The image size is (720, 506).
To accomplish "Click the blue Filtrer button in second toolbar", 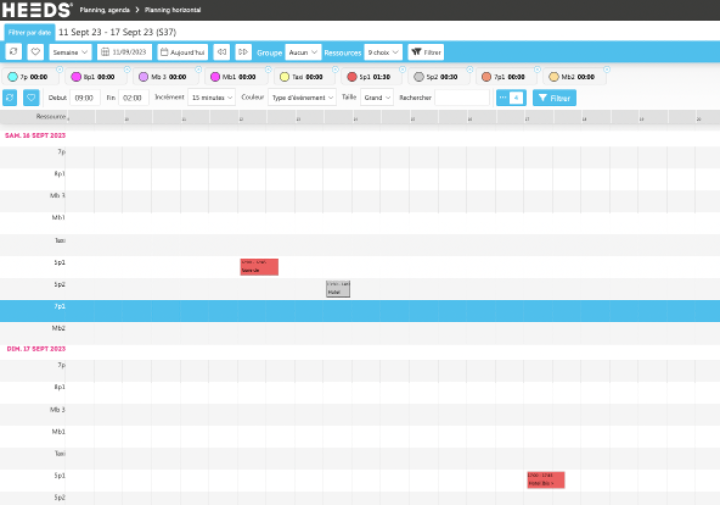I will pyautogui.click(x=554, y=98).
